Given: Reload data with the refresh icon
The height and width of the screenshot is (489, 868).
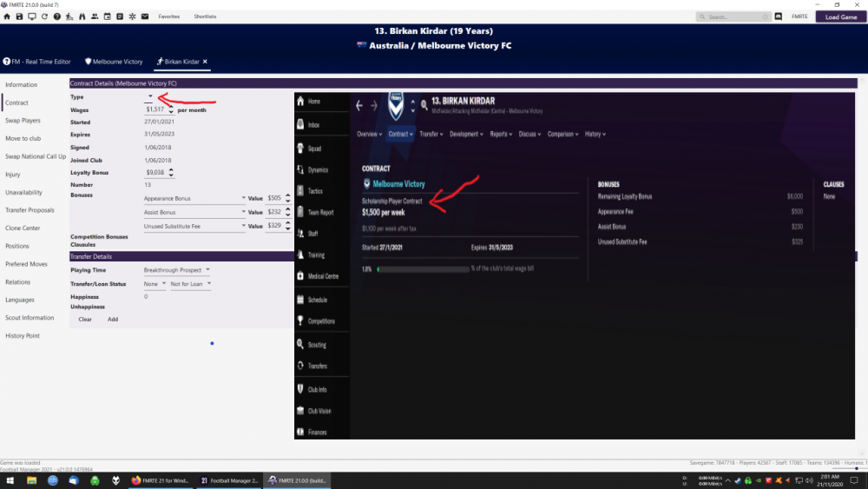Looking at the screenshot, I should coord(45,17).
